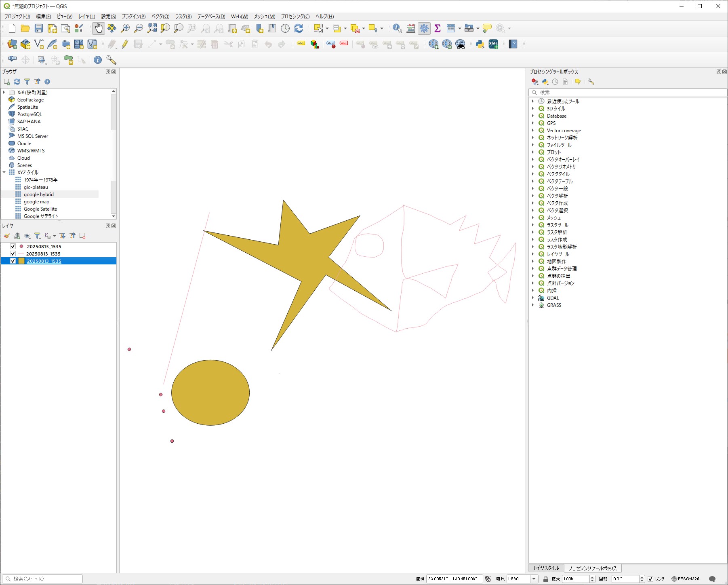Click the polygon layer's yellow color swatch
728x585 pixels.
pos(21,261)
